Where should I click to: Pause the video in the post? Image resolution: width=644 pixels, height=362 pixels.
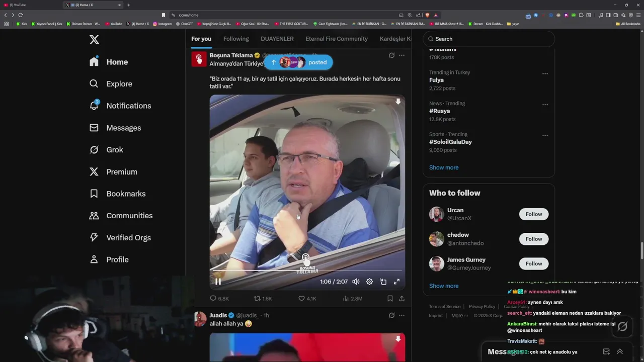click(218, 282)
